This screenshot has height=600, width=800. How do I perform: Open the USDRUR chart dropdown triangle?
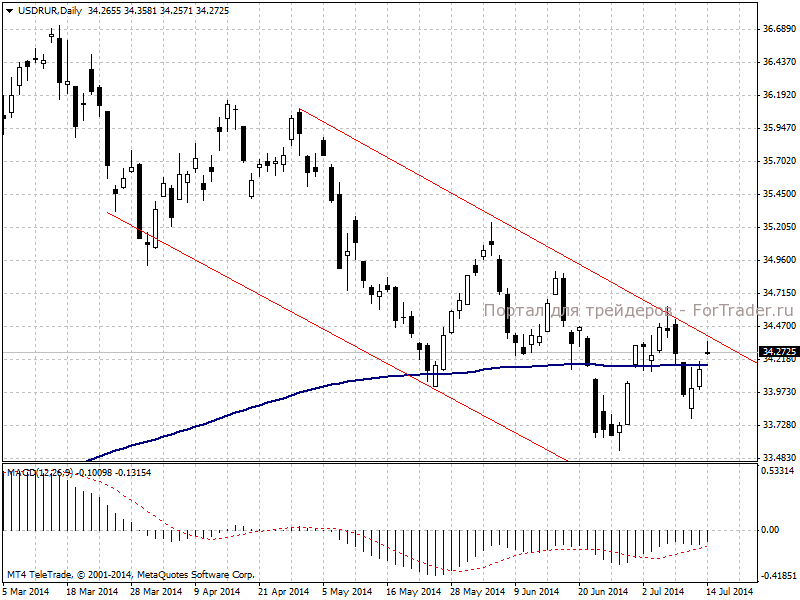tap(9, 11)
